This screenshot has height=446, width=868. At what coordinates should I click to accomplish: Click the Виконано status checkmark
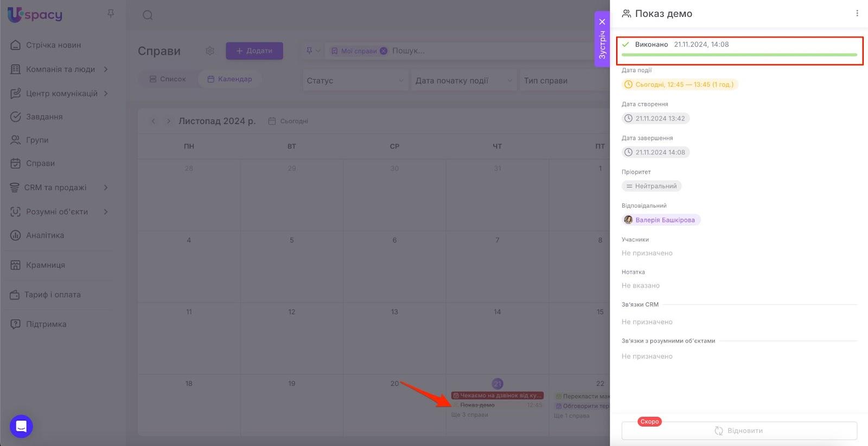[x=626, y=44]
